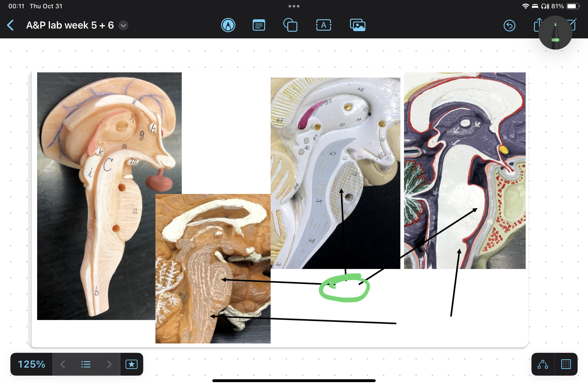Screen dimensions: 588x386
Task: Tap the 125% zoom level
Action: coord(31,364)
